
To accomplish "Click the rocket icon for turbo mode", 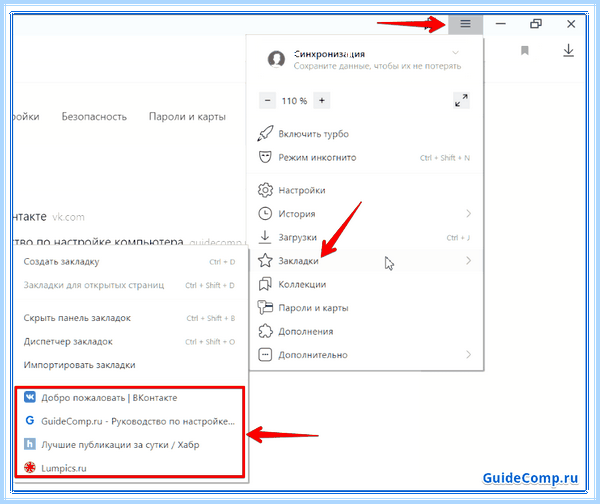I will pos(265,134).
